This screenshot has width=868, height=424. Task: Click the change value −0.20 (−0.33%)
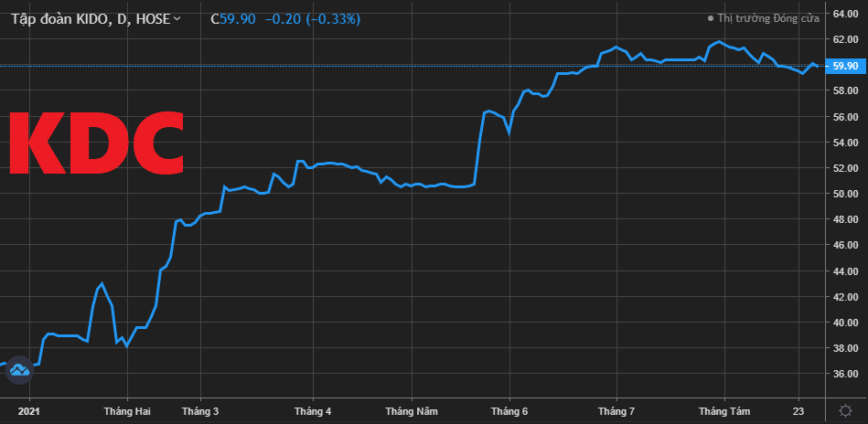coord(313,19)
